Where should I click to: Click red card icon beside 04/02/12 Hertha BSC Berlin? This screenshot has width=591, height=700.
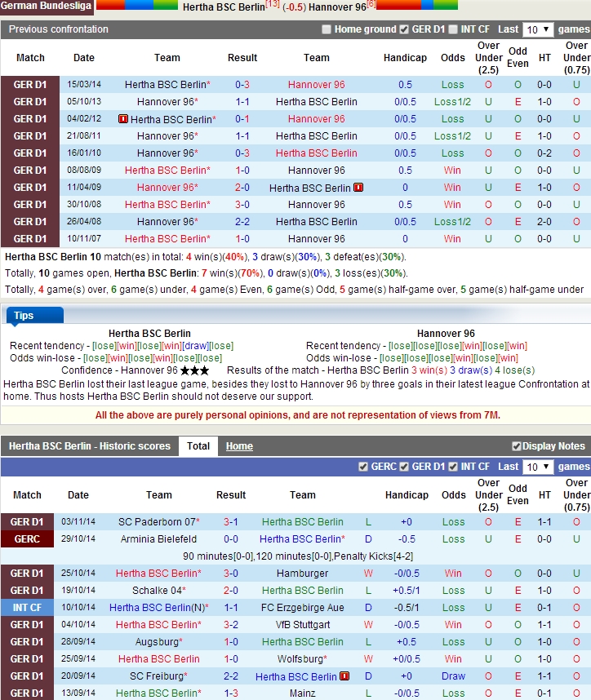pos(122,119)
